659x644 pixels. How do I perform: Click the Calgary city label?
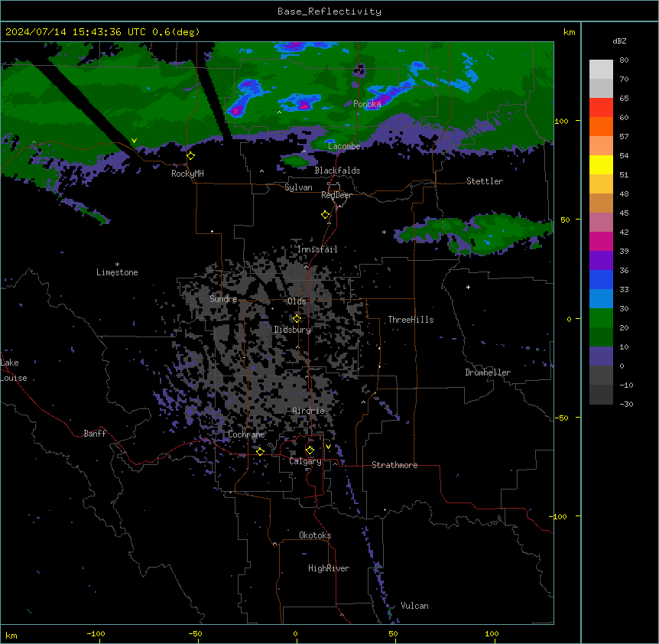click(306, 461)
